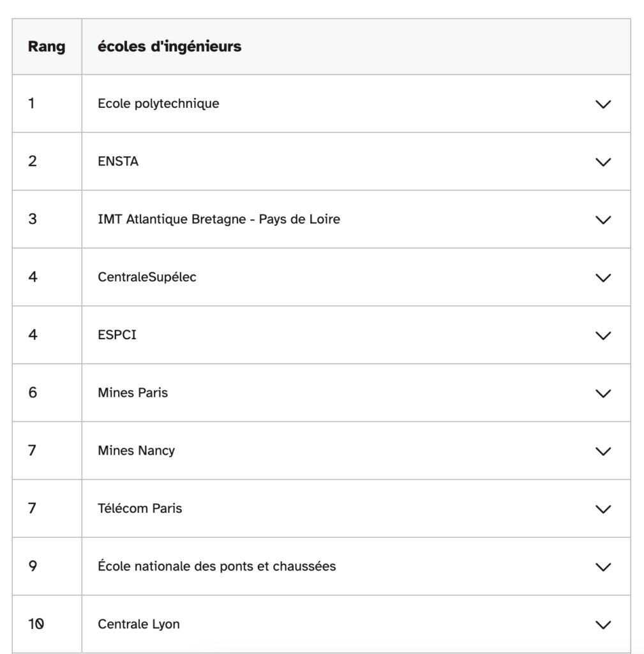
Task: Show Mines Paris details chevron
Action: pos(603,393)
